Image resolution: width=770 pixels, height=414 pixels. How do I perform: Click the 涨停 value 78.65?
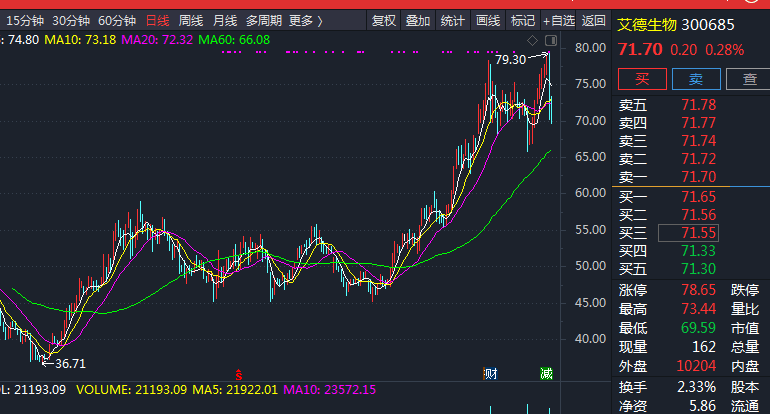tap(699, 290)
